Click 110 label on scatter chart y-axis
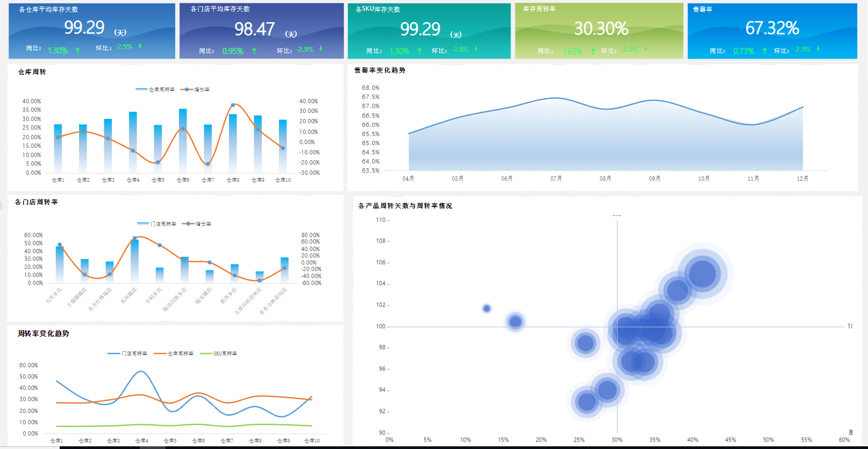 [381, 219]
